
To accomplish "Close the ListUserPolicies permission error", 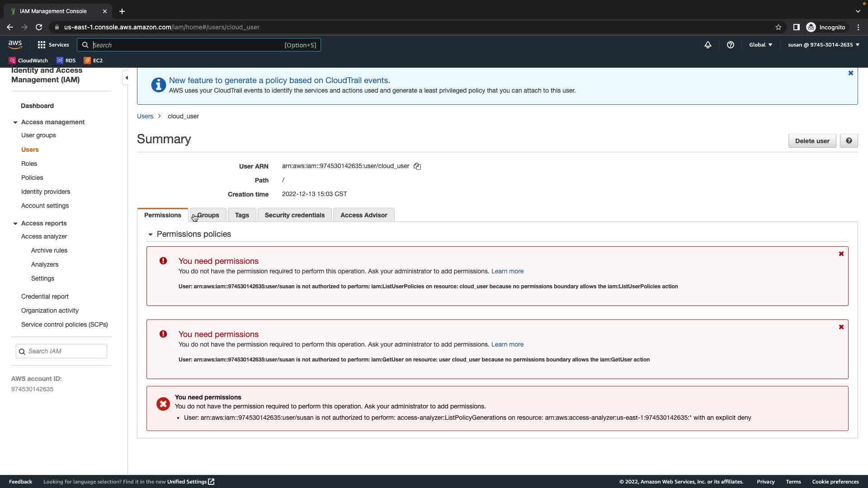I will point(841,254).
